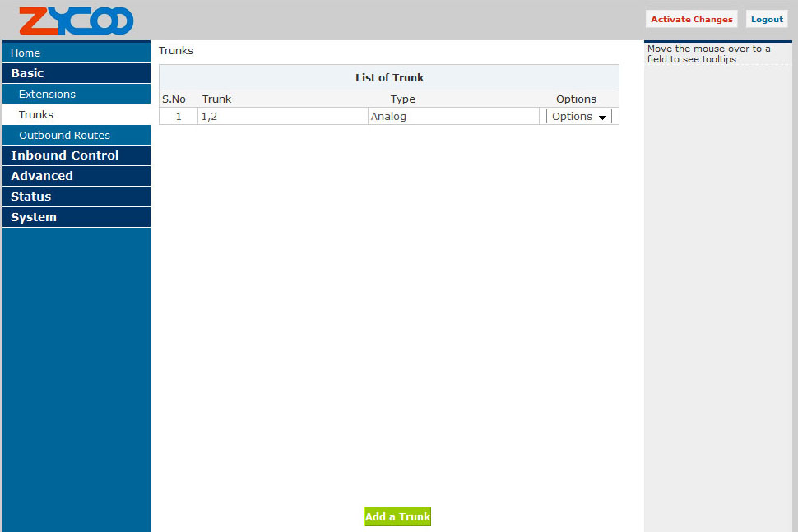Click Activate Changes button

click(x=691, y=19)
